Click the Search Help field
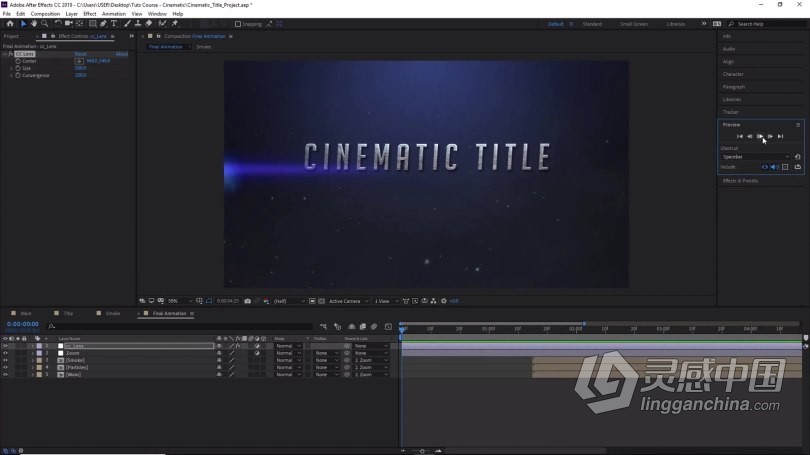Viewport: 810px width, 455px height. (x=767, y=24)
